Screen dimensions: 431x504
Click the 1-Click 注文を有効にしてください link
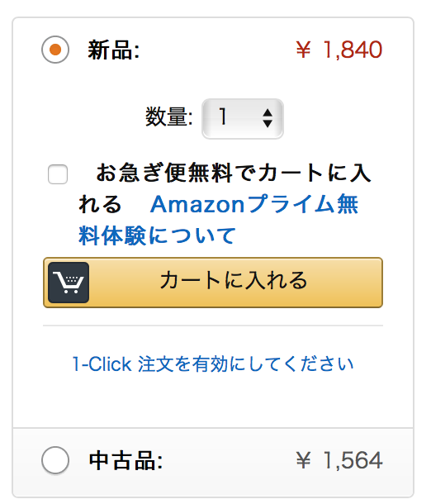(213, 364)
